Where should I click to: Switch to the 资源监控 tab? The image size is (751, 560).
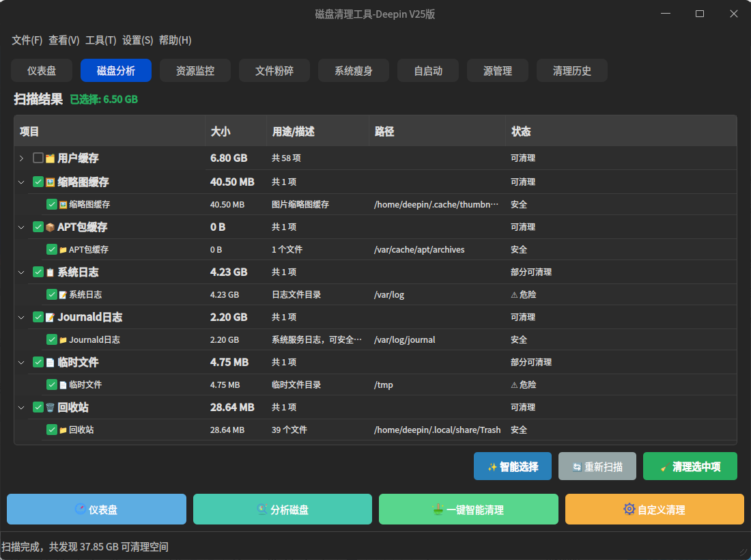pos(195,70)
